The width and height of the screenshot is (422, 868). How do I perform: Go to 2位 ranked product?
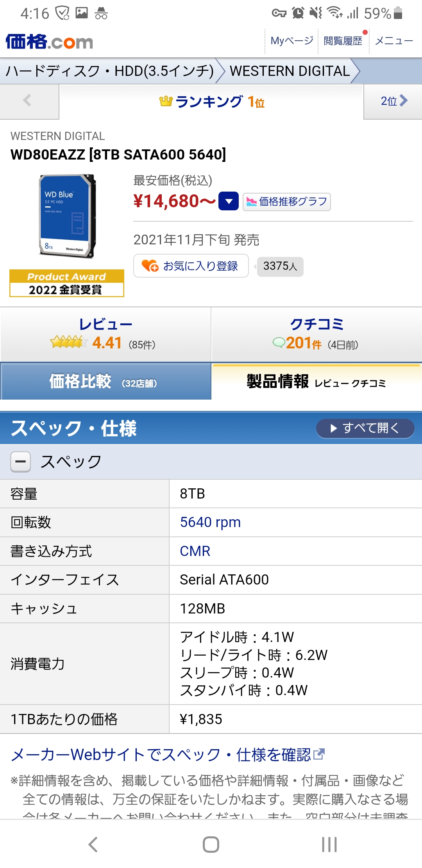[x=393, y=101]
